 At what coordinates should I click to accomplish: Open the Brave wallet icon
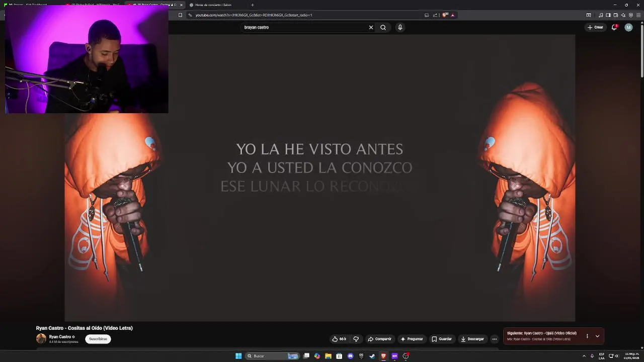click(616, 15)
